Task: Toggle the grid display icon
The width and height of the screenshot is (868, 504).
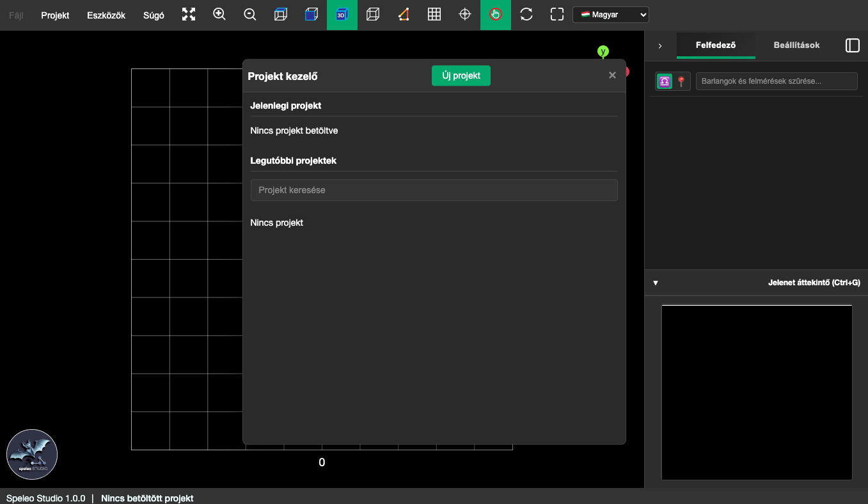Action: [x=434, y=15]
